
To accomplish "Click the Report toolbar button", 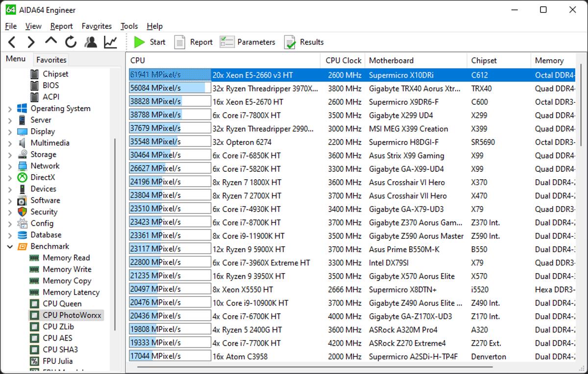I will (x=194, y=42).
